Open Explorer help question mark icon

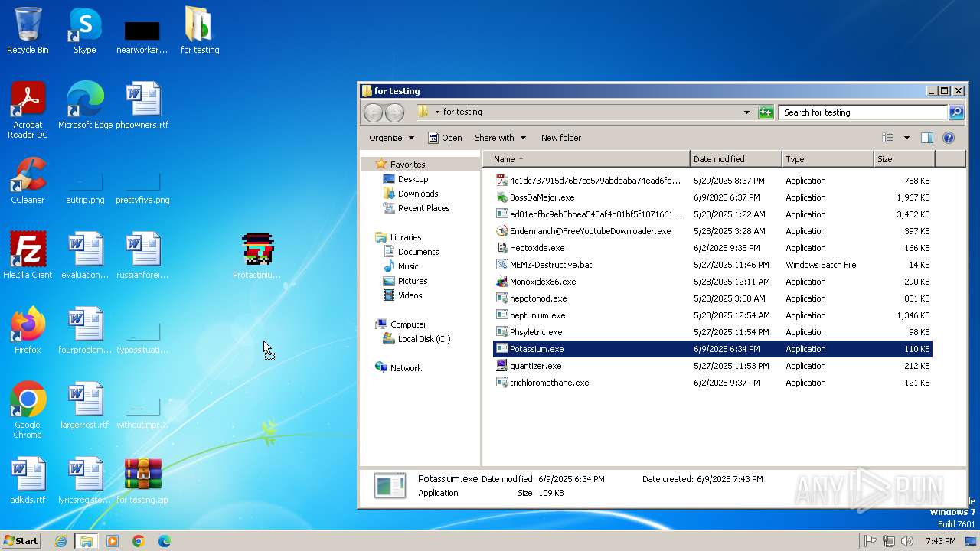pyautogui.click(x=949, y=138)
